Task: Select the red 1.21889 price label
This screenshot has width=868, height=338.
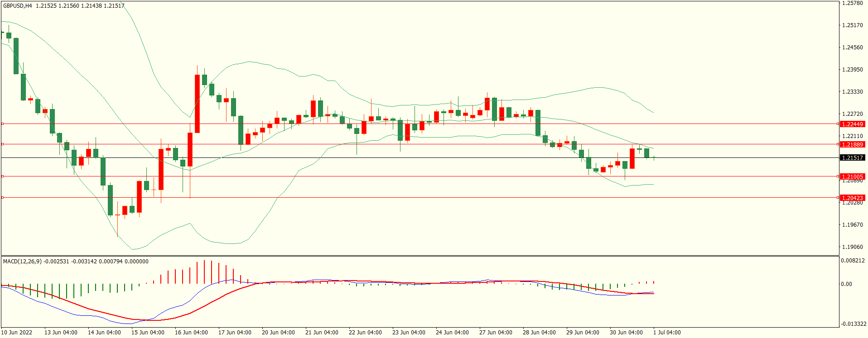Action: [x=852, y=144]
